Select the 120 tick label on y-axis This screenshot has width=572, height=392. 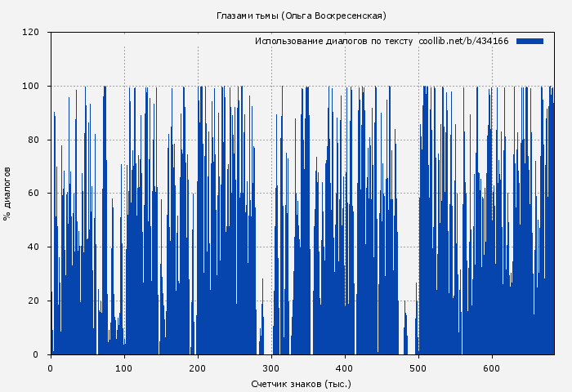[31, 33]
